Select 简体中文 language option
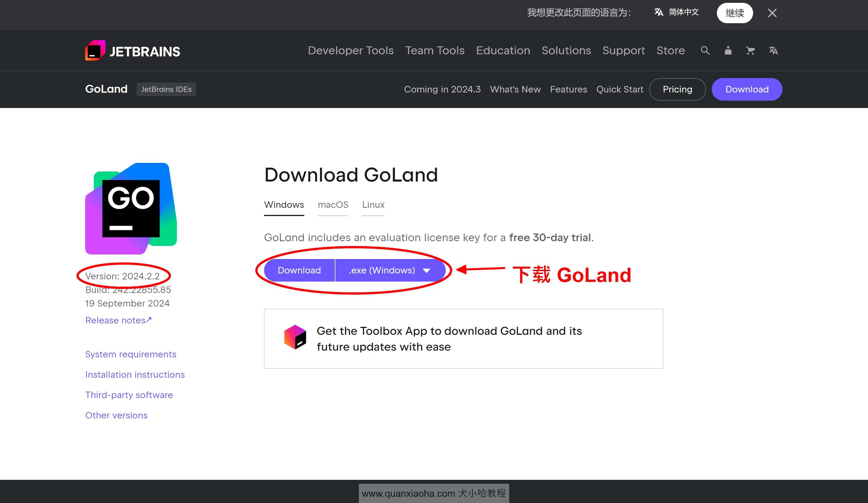868x503 pixels. 676,12
